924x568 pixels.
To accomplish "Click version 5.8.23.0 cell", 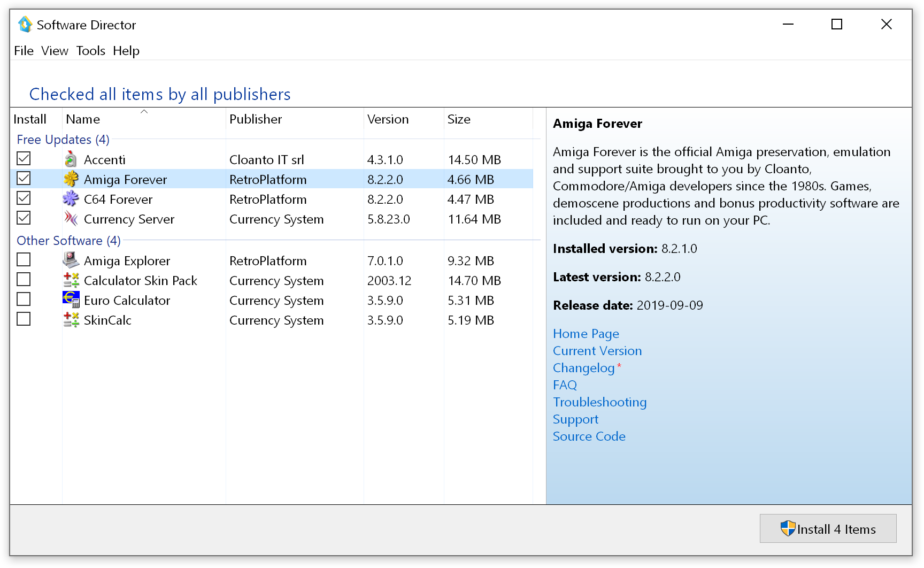I will click(x=388, y=219).
